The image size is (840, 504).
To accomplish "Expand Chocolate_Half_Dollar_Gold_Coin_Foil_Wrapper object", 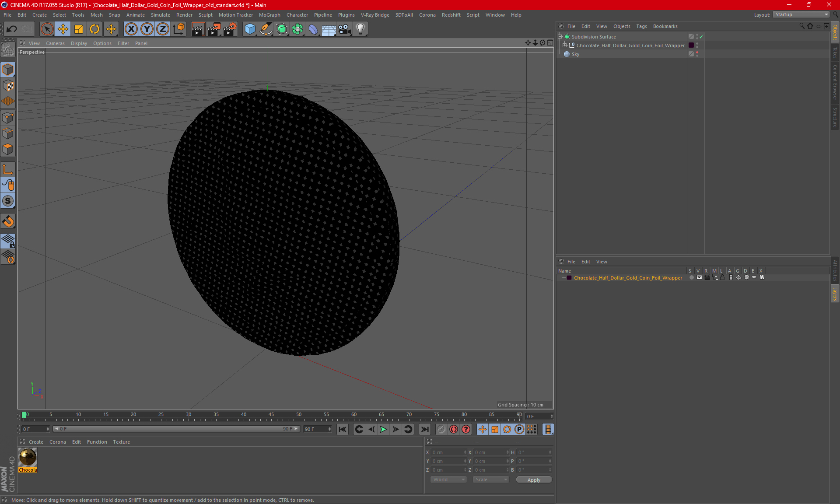I will click(x=565, y=45).
